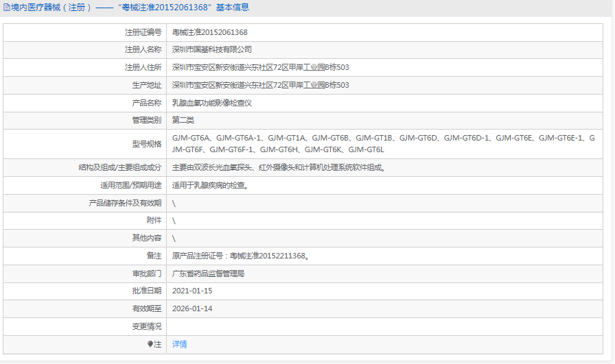Click the 其他内容 row label
Screen dimensions: 615x364
[147, 239]
